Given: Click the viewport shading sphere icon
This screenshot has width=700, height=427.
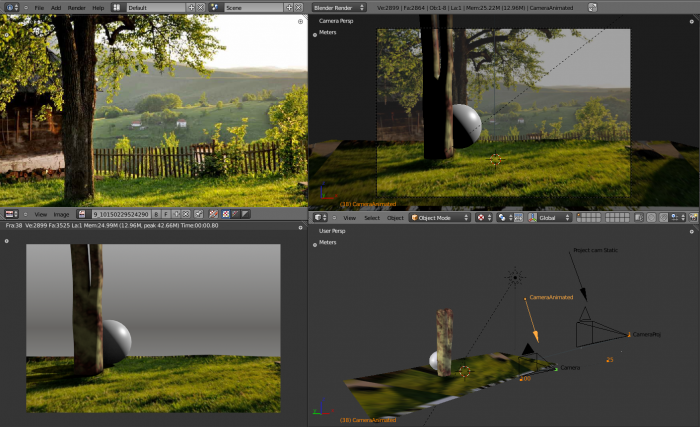Looking at the screenshot, I should [481, 217].
